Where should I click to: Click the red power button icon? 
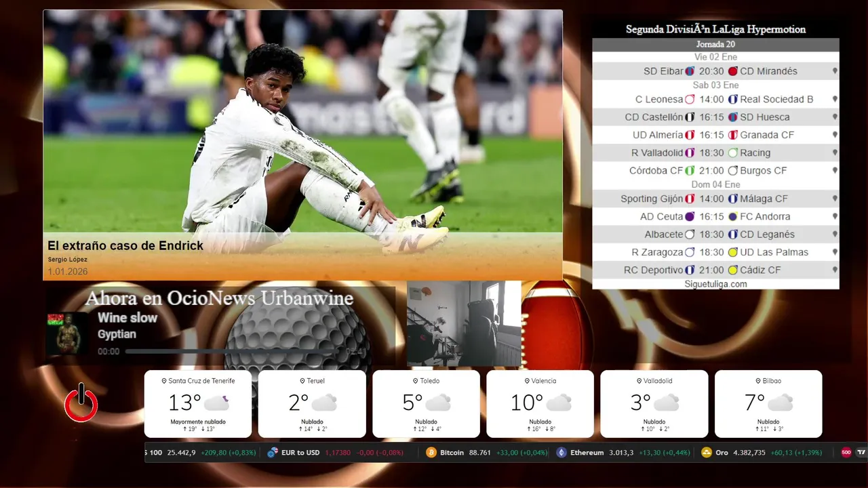point(81,403)
